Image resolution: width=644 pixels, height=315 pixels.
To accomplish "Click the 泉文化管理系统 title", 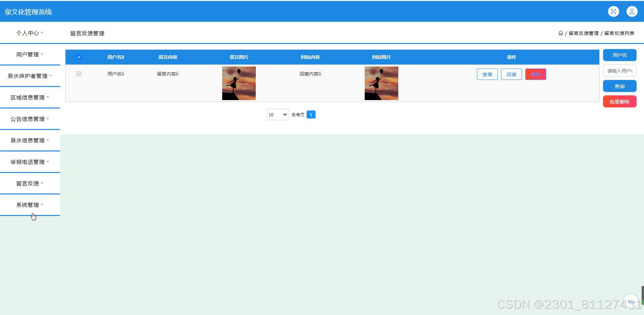I will [x=28, y=12].
